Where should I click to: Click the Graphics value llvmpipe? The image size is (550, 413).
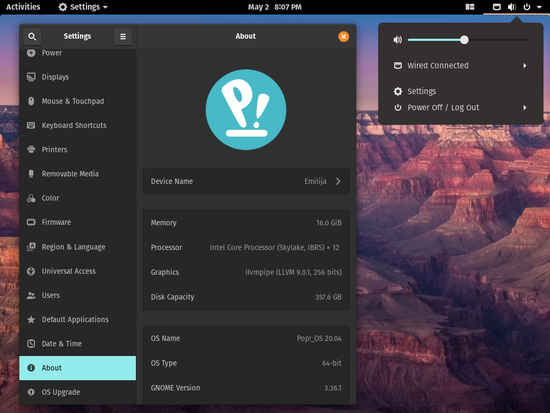pyautogui.click(x=293, y=272)
